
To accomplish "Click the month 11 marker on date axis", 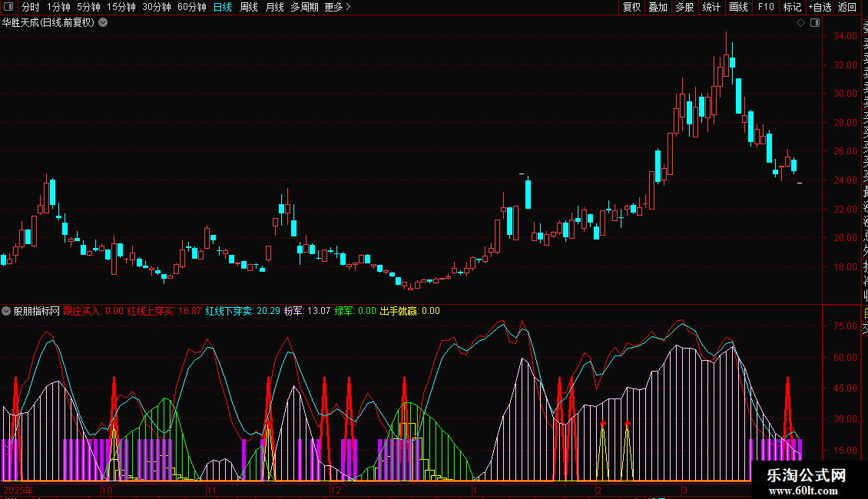I will [x=211, y=490].
